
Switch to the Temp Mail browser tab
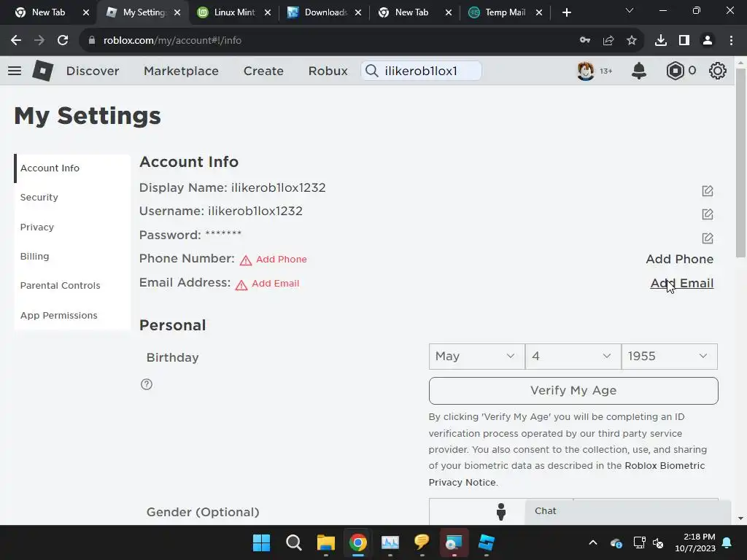pyautogui.click(x=505, y=12)
